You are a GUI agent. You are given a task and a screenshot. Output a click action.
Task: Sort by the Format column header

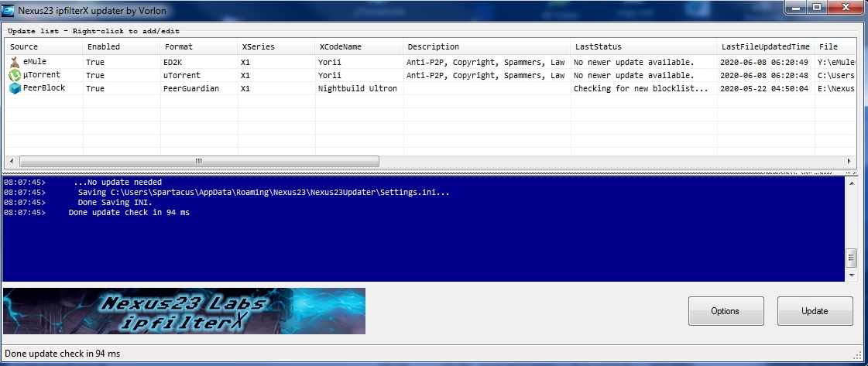click(199, 46)
